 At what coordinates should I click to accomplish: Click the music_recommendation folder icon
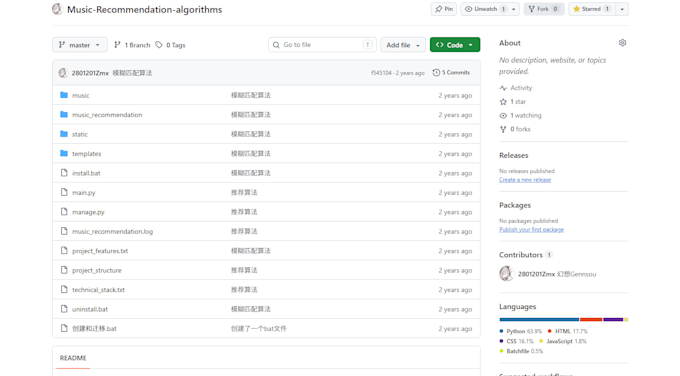click(64, 114)
